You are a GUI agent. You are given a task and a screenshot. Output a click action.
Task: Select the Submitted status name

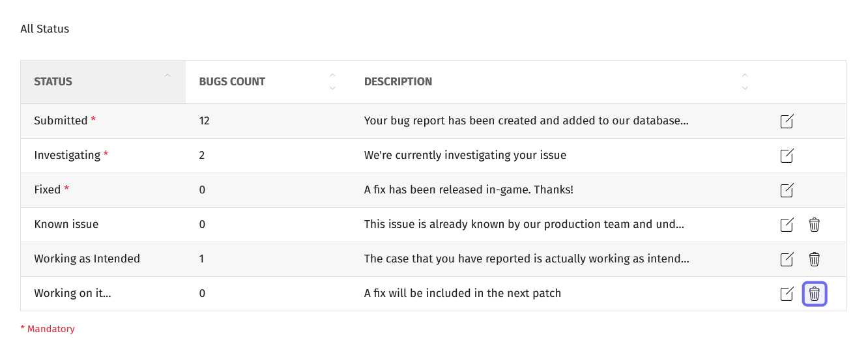(x=61, y=120)
